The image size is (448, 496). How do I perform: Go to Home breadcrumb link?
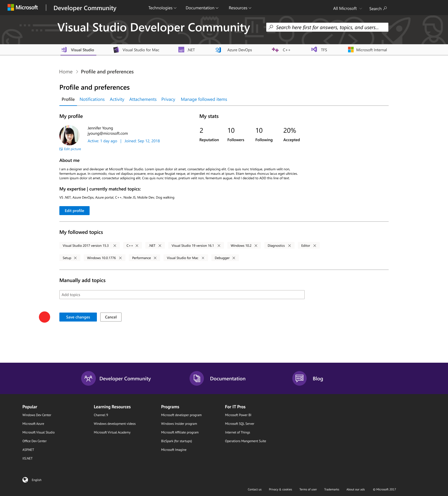pos(66,72)
